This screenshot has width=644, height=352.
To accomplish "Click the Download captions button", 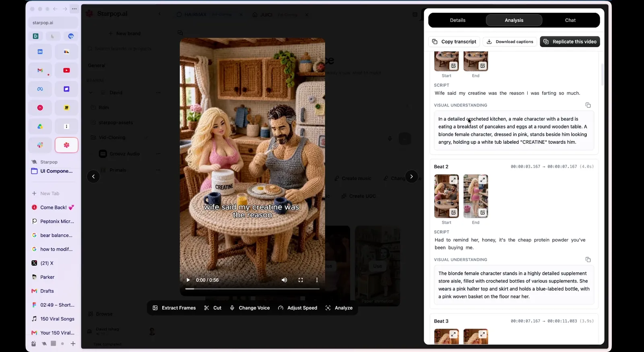I will (510, 41).
